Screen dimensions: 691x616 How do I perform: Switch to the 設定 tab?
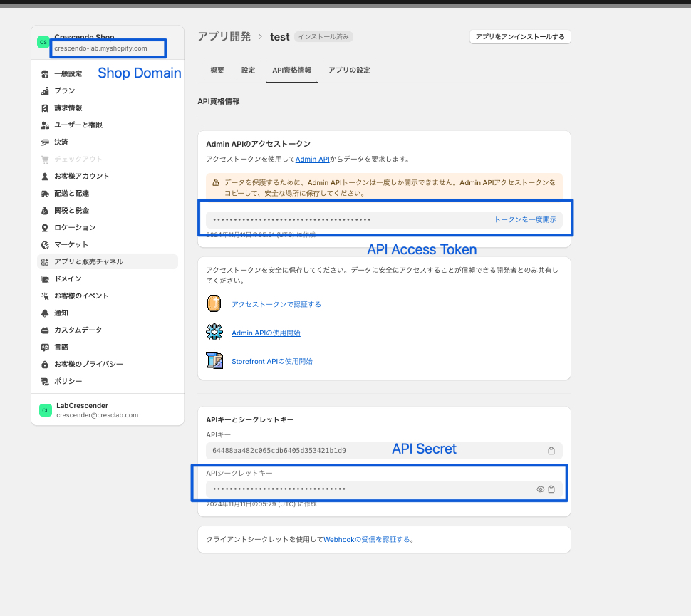(248, 71)
